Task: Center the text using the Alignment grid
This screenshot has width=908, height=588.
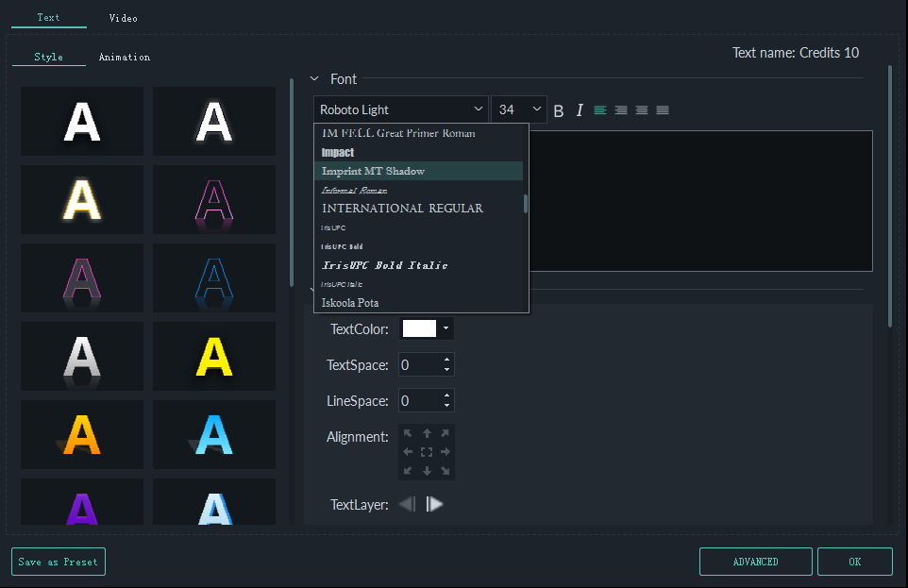Action: (427, 451)
